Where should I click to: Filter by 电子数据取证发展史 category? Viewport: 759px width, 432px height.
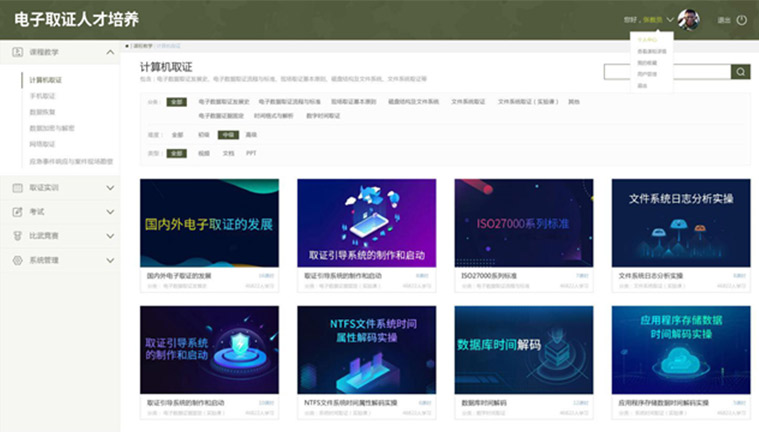coord(224,102)
